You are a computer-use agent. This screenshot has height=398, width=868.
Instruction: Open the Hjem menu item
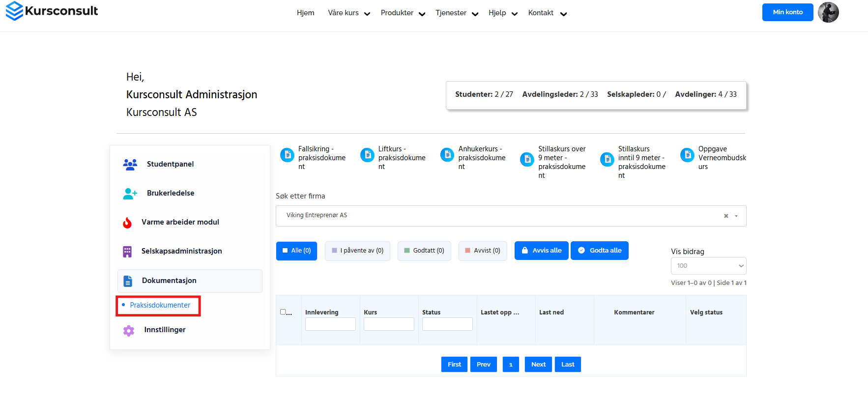click(x=305, y=13)
